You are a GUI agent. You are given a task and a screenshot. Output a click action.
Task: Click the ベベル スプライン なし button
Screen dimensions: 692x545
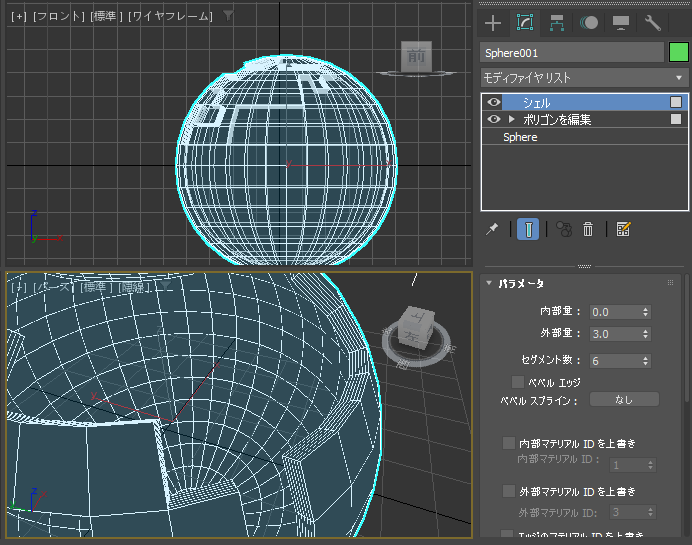[x=624, y=399]
